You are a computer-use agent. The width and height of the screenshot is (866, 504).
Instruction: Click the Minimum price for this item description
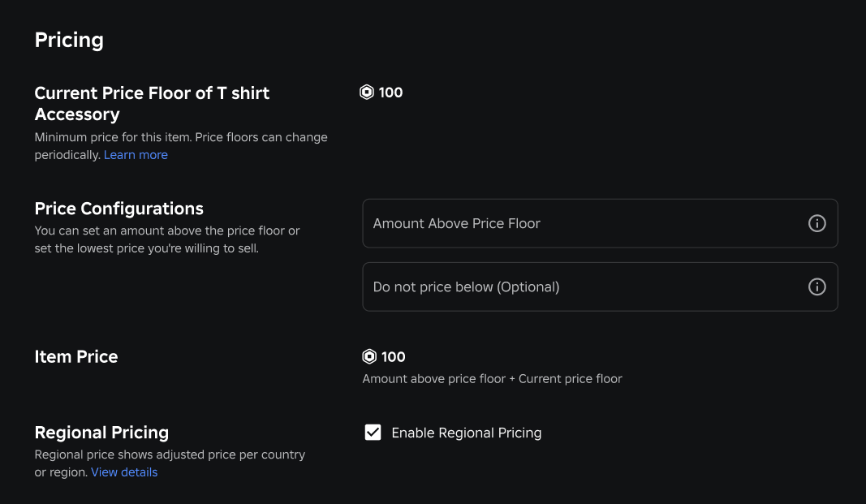tap(180, 137)
